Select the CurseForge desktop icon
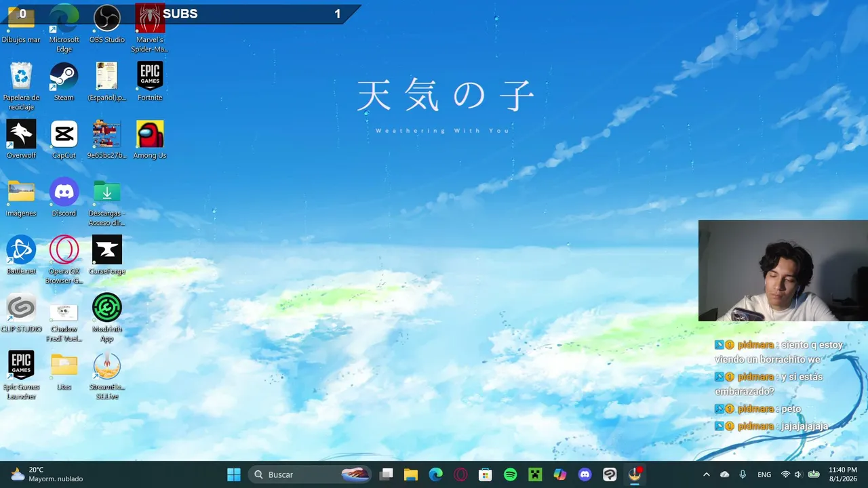868x488 pixels. pyautogui.click(x=106, y=256)
